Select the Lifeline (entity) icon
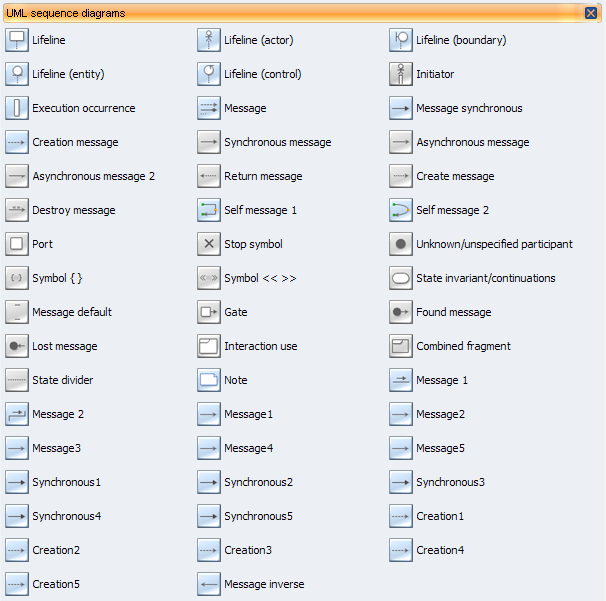Screen dimensions: 606x601 (x=17, y=74)
